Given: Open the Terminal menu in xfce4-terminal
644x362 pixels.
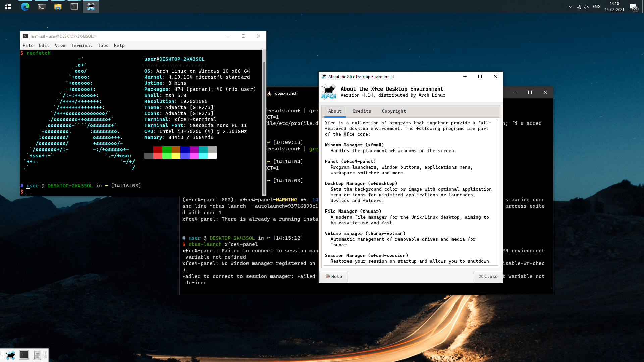Looking at the screenshot, I should click(x=82, y=45).
